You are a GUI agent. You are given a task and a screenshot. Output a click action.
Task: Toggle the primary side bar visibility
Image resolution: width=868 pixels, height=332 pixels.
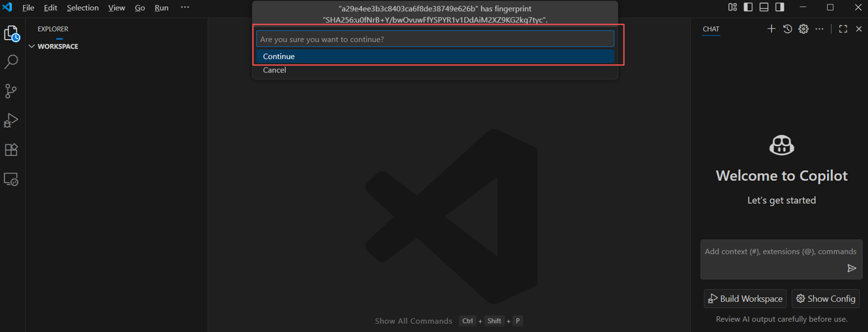(x=748, y=8)
